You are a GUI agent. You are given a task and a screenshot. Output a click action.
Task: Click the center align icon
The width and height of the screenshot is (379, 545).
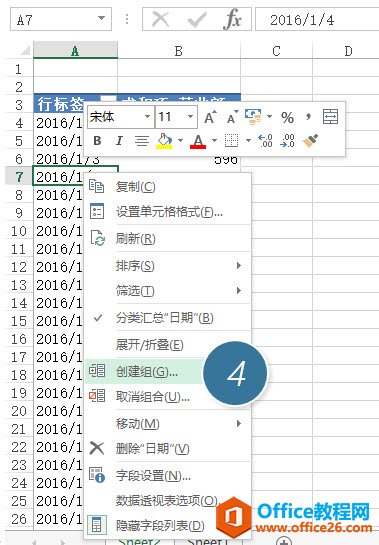point(142,141)
